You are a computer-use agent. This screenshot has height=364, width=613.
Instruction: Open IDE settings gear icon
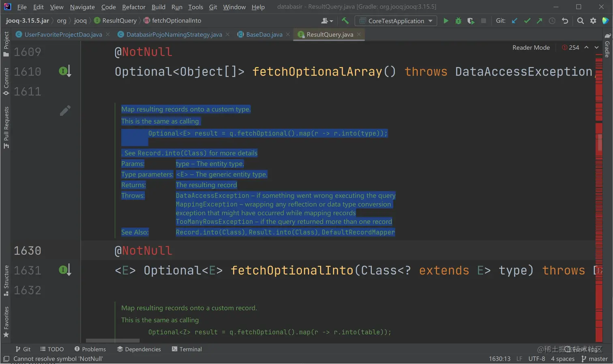click(x=593, y=21)
